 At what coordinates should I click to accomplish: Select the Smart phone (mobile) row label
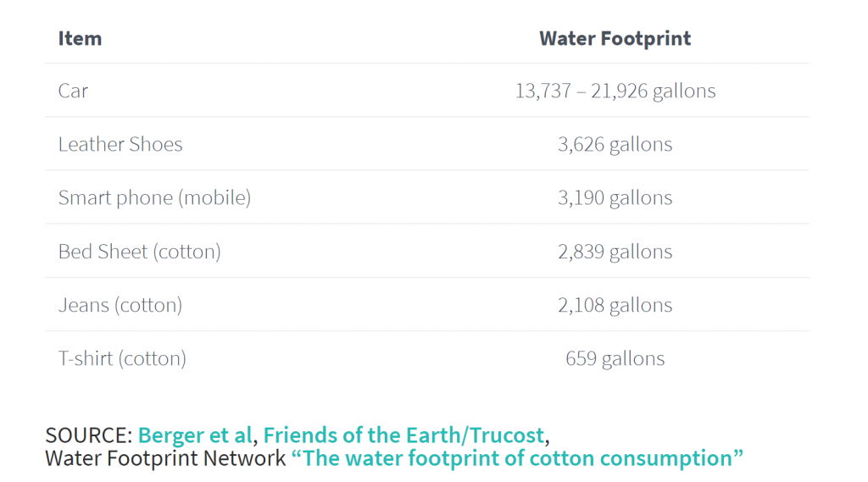(x=154, y=198)
